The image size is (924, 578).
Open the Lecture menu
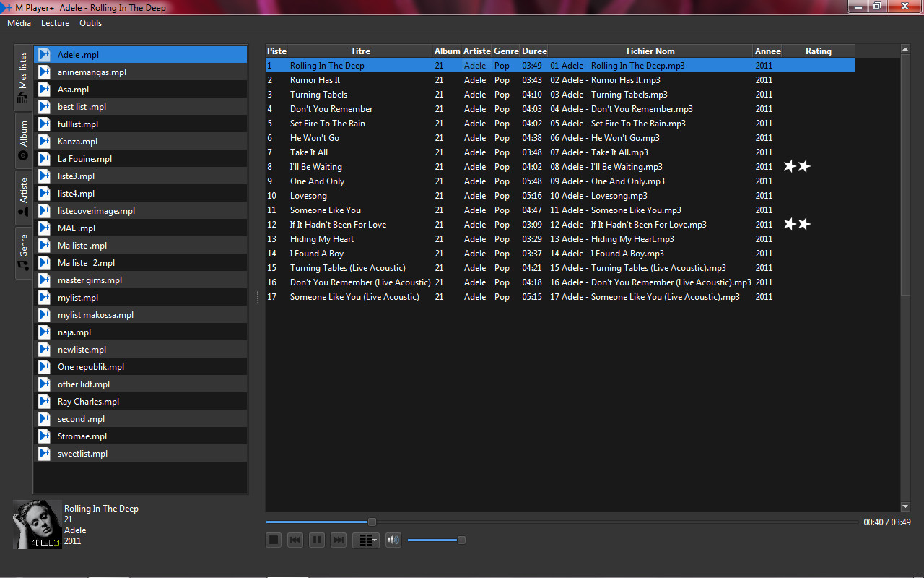coord(56,23)
